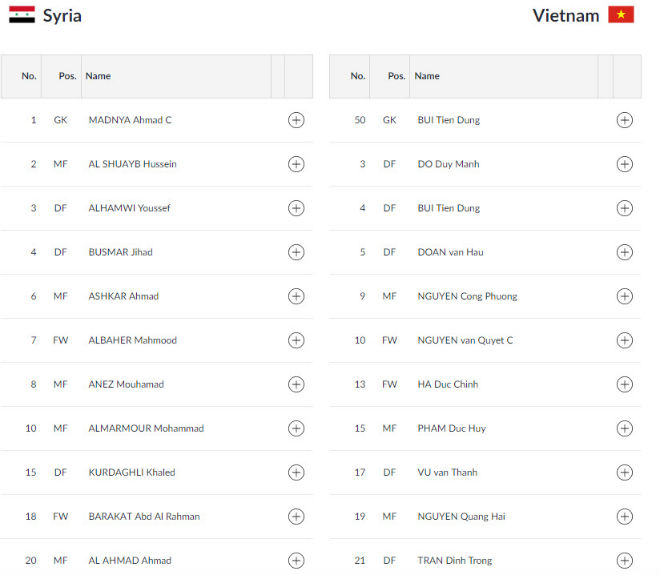Screen dimensions: 660x575
Task: Click Name column header in Syria table
Action: tap(98, 76)
